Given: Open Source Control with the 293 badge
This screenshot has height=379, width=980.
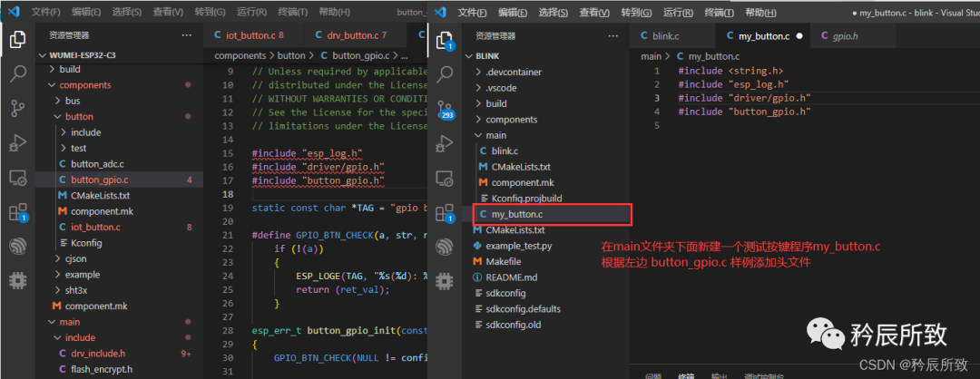Looking at the screenshot, I should 446,110.
